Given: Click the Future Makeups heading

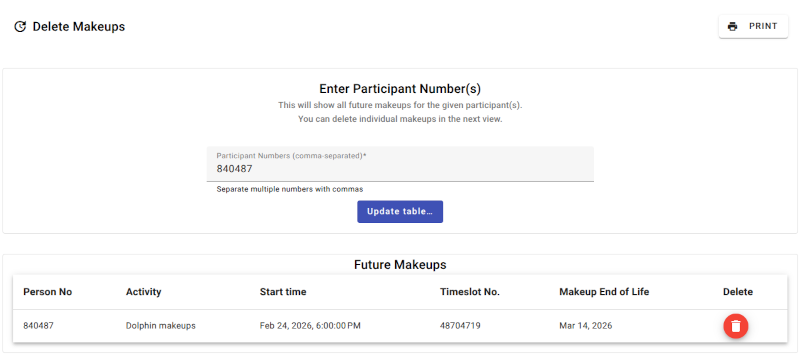Looking at the screenshot, I should point(400,265).
